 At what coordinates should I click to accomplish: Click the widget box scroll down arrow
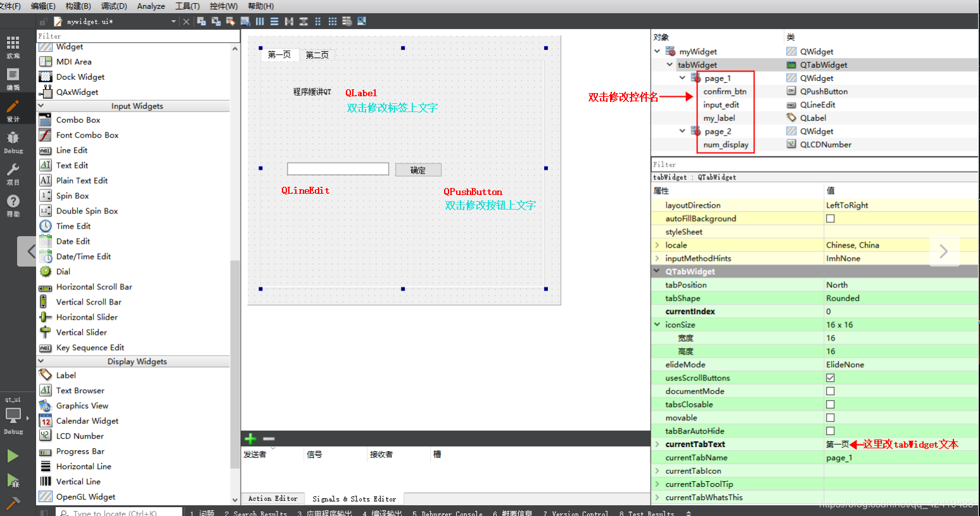(x=235, y=500)
